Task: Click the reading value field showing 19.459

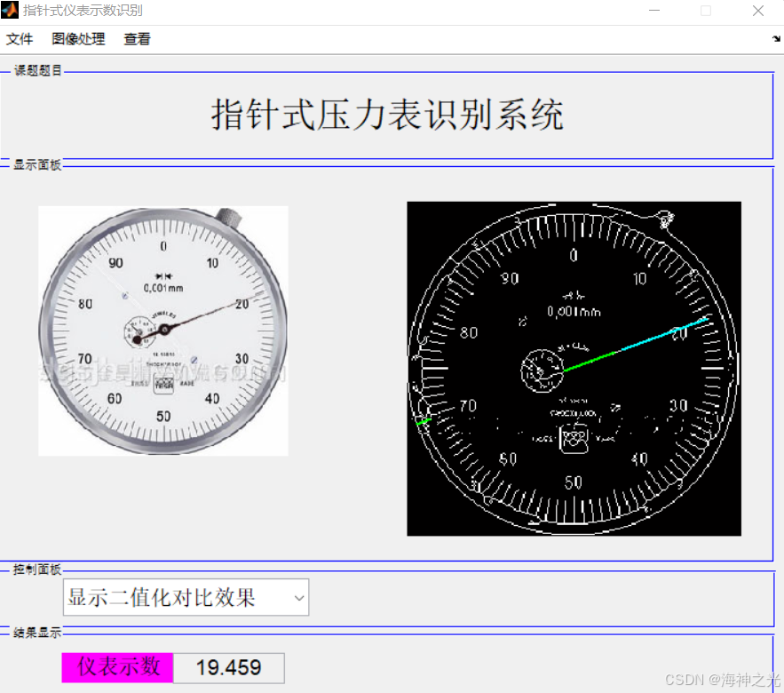Action: coord(228,667)
